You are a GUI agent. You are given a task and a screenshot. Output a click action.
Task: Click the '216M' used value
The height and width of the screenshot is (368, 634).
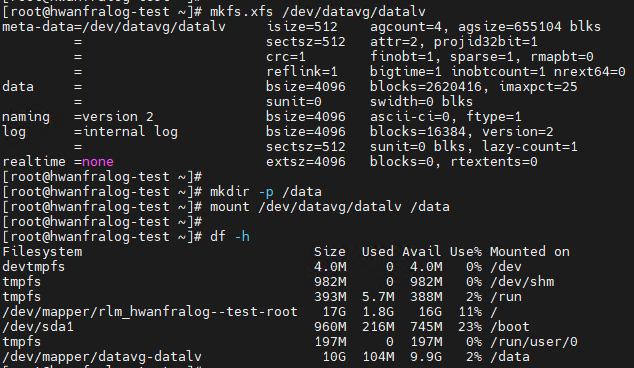tap(378, 326)
